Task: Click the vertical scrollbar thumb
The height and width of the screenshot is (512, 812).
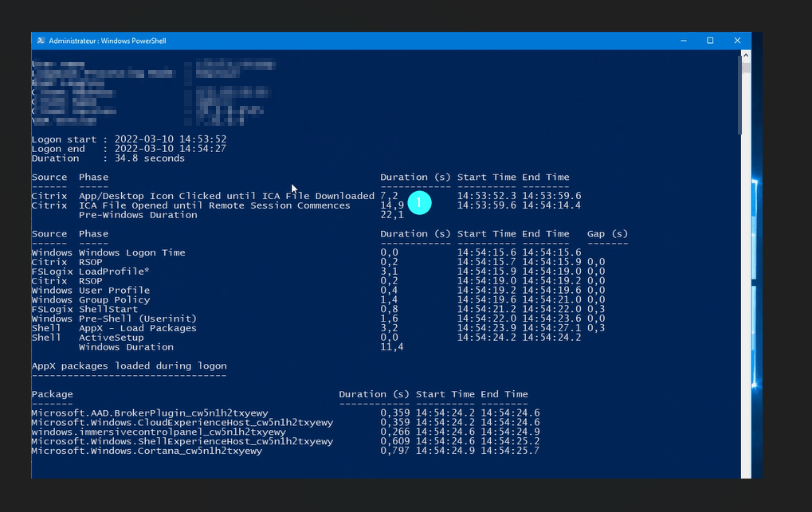Action: point(745,96)
